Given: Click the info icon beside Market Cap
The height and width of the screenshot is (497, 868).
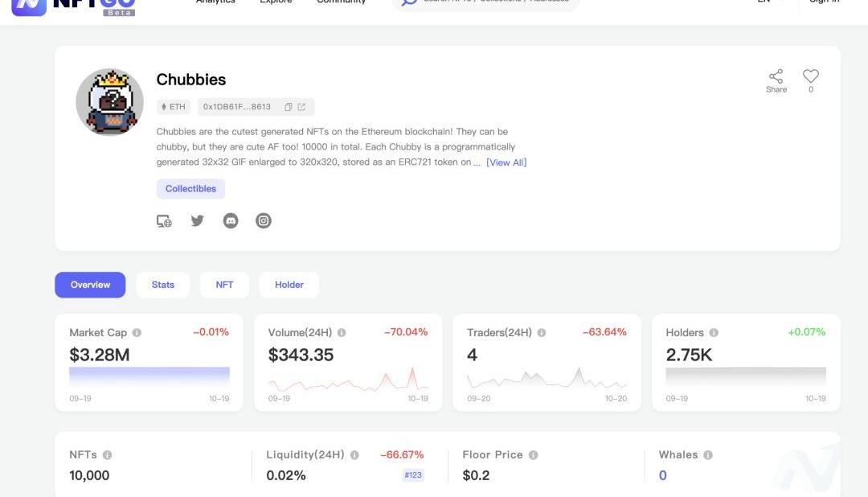Looking at the screenshot, I should pos(137,333).
